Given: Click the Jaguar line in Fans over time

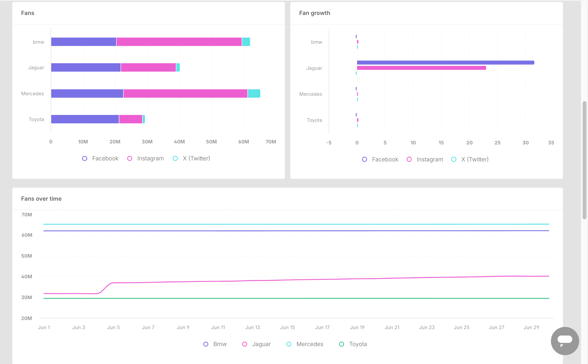Looking at the screenshot, I should point(296,280).
